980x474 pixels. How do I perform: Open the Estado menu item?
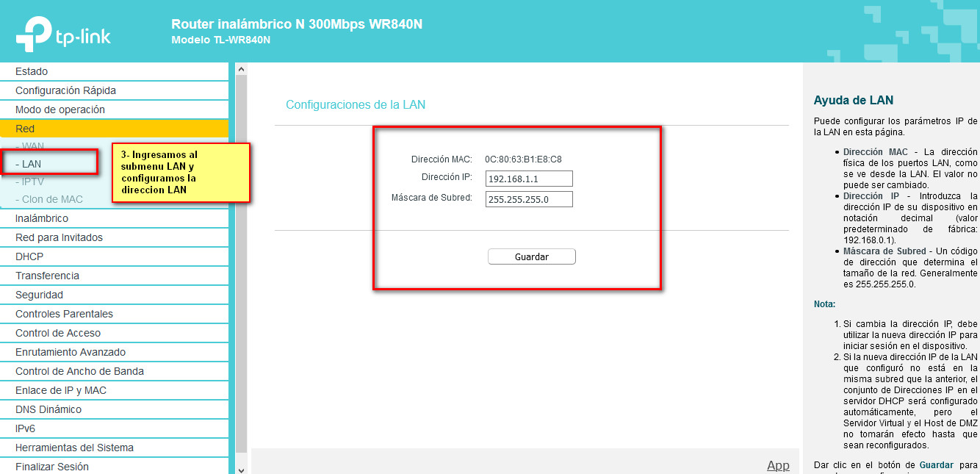click(32, 71)
